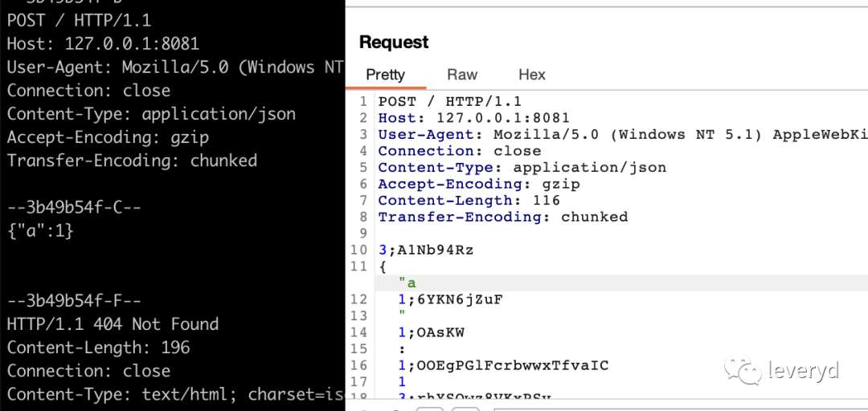Image resolution: width=868 pixels, height=411 pixels.
Task: Click HTTP/1.1 404 Not Found response line
Action: coord(113,324)
